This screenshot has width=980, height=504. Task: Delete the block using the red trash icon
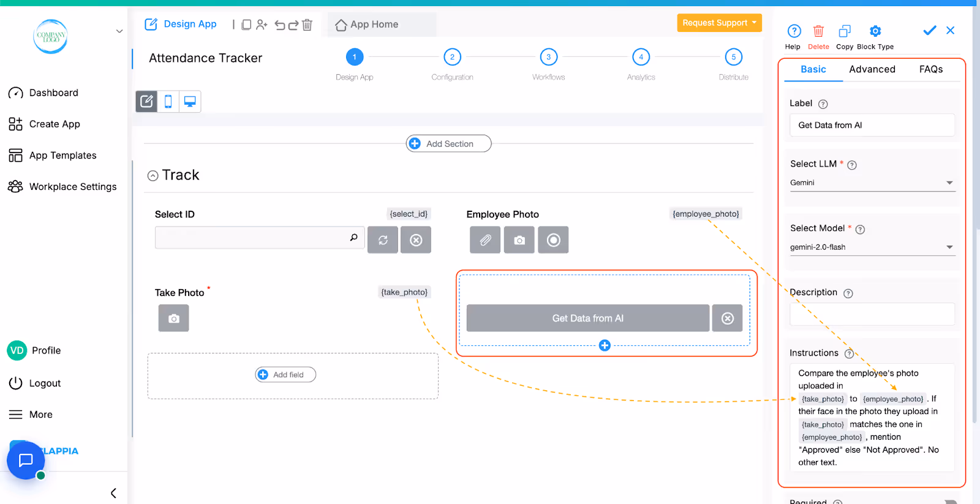pyautogui.click(x=818, y=31)
